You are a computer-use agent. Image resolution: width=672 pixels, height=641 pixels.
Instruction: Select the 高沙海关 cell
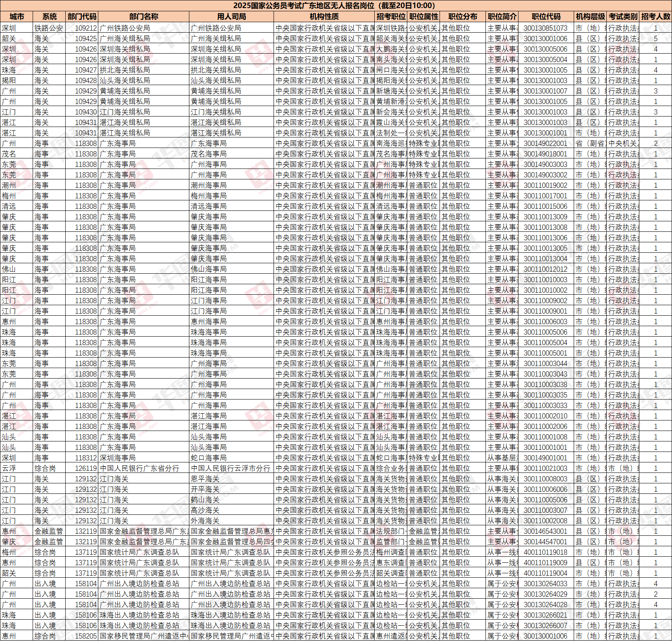tap(205, 510)
